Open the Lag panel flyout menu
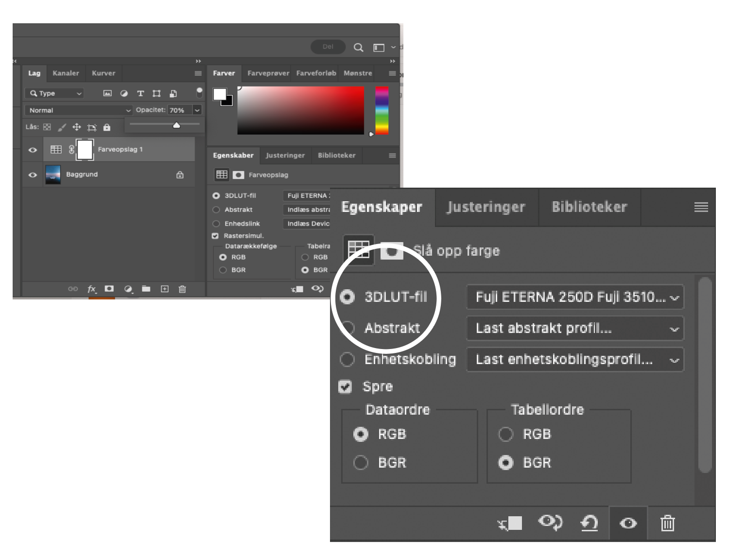Screen dimensions: 746x560 coord(198,73)
